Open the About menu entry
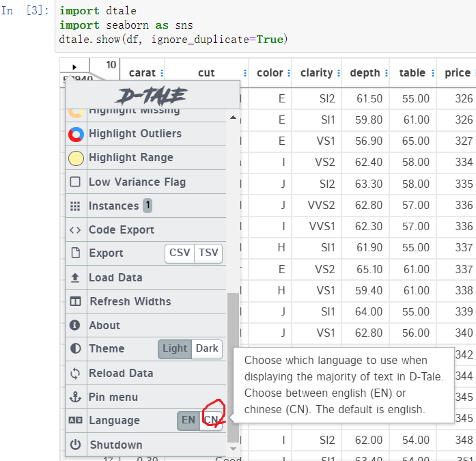Image resolution: width=476 pixels, height=461 pixels. 145,325
